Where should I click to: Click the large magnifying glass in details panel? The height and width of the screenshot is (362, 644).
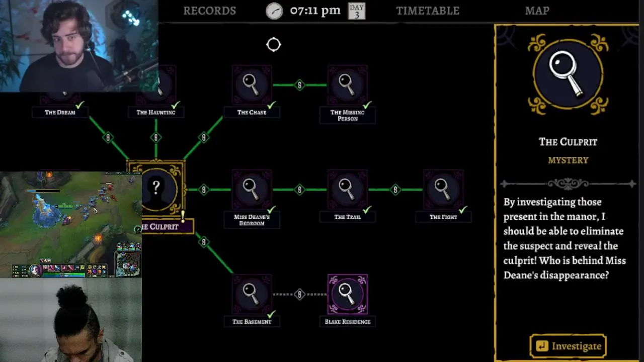568,74
